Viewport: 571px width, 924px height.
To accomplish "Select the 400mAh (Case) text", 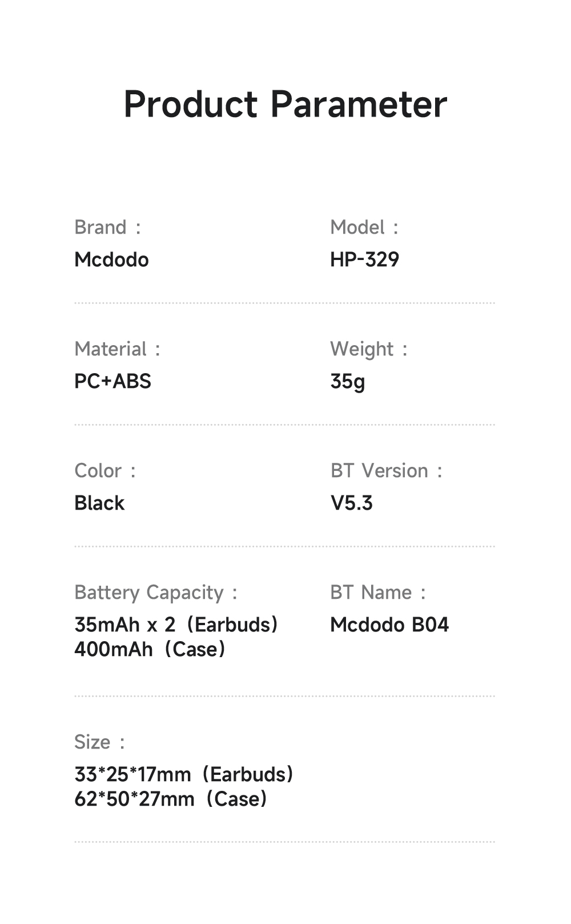I will click(150, 649).
